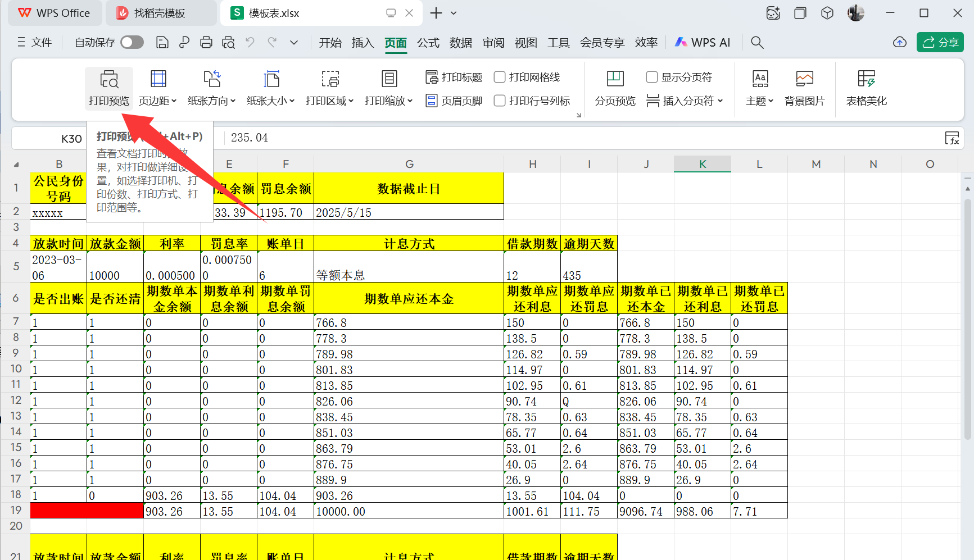Open the search magnifier icon

tap(757, 42)
